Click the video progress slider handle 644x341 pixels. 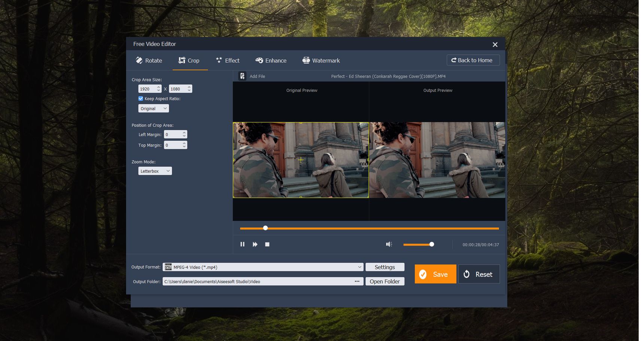pyautogui.click(x=265, y=228)
